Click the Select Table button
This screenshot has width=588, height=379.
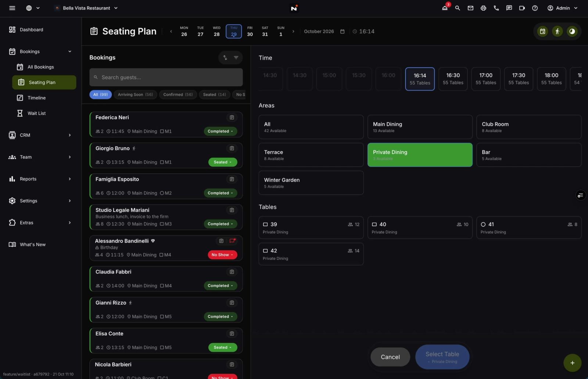[442, 357]
